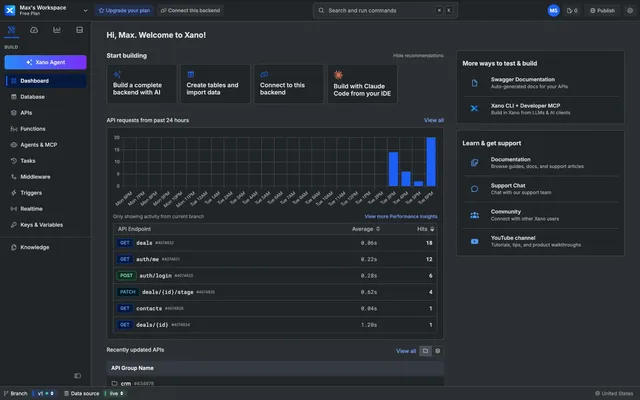Open Database in the sidebar
This screenshot has height=400, width=640.
(x=46, y=97)
